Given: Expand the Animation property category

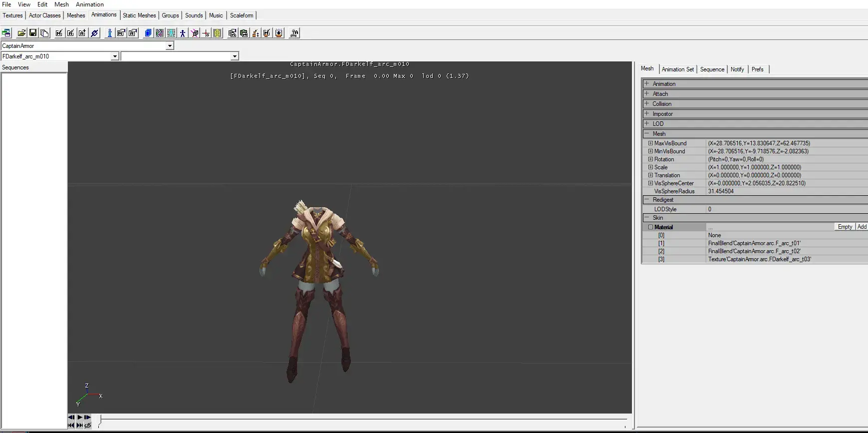Looking at the screenshot, I should tap(647, 83).
